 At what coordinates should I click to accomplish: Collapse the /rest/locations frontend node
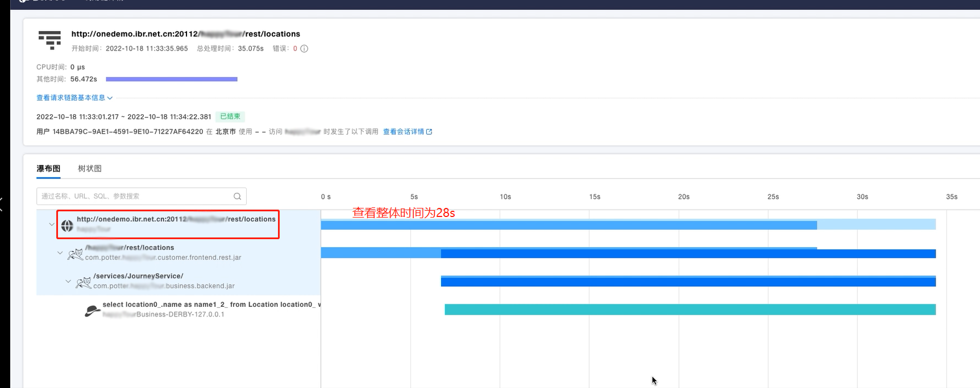[60, 253]
